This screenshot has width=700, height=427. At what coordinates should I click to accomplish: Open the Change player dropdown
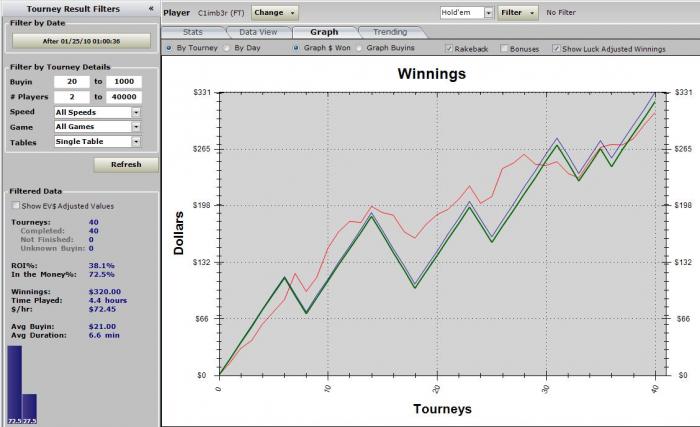[275, 13]
